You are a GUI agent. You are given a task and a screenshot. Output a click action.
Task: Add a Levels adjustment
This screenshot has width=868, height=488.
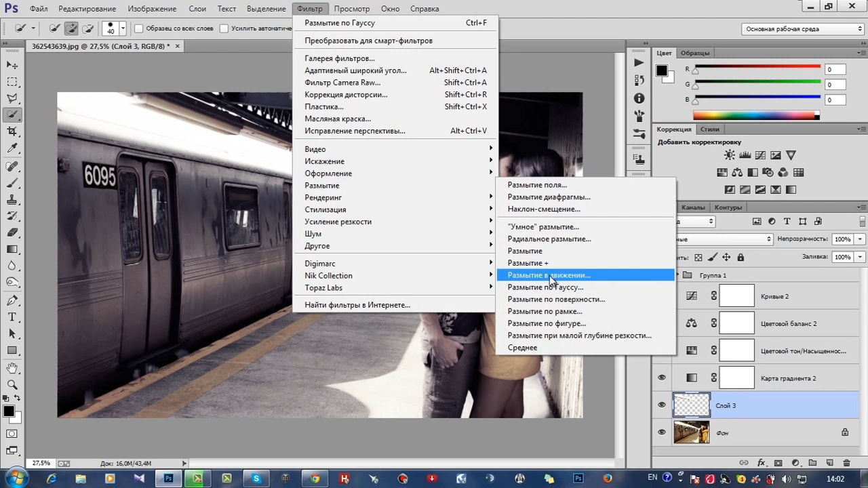coord(745,156)
